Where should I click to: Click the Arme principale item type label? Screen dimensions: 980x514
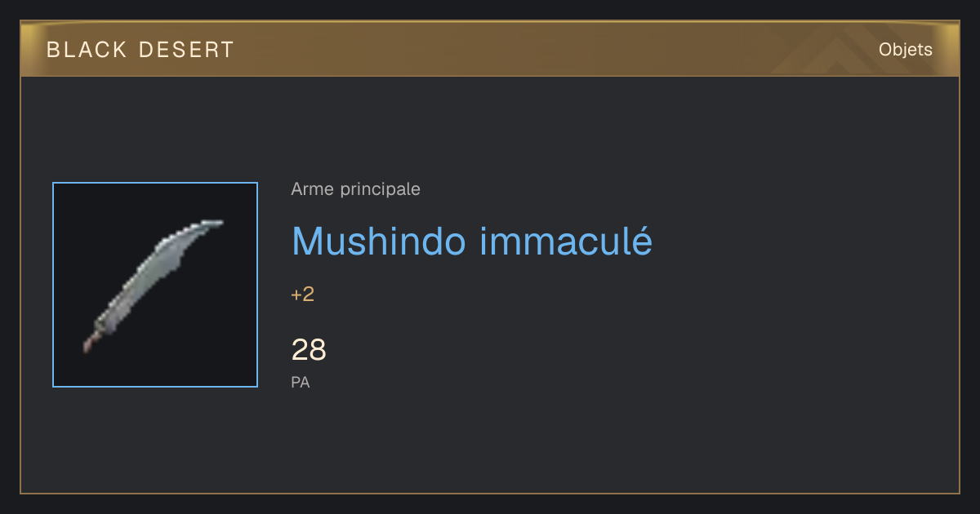[x=355, y=189]
